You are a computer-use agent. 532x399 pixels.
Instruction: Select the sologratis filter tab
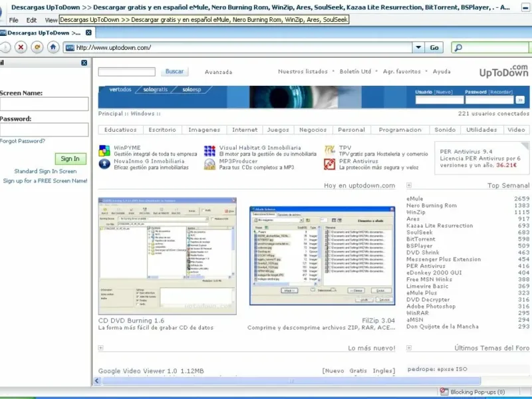pos(156,90)
